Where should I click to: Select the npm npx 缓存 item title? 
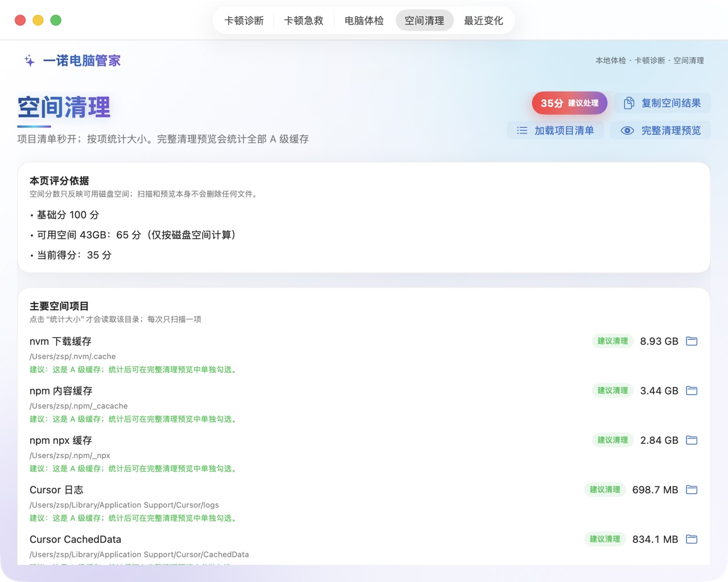61,440
